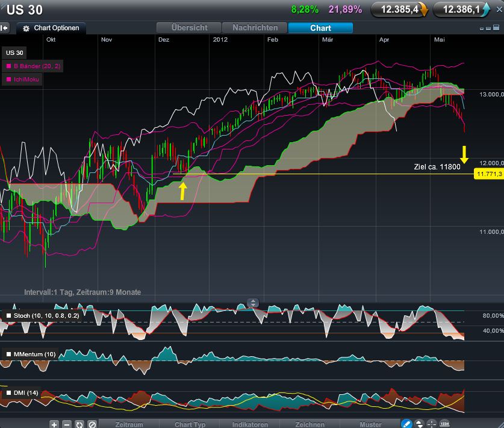Select the Chart tab
The image size is (504, 428).
(x=320, y=28)
